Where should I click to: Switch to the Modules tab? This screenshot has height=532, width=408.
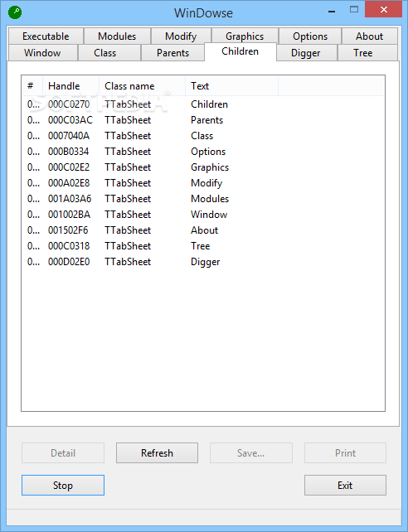[117, 36]
